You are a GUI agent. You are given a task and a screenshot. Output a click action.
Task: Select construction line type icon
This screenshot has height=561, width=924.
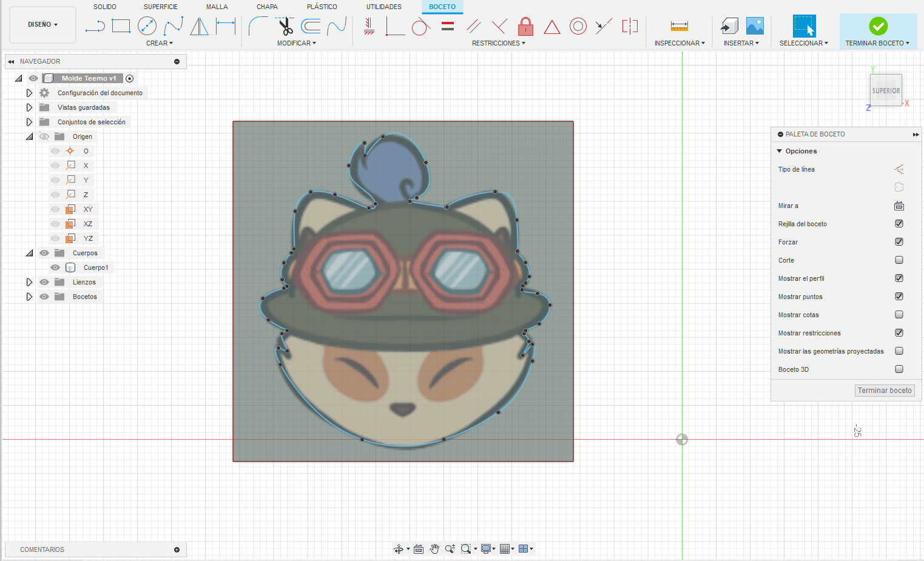(899, 169)
